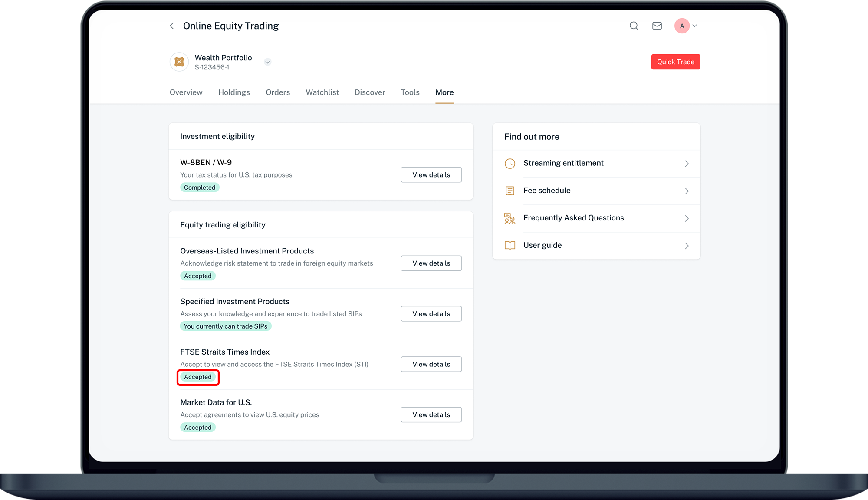The width and height of the screenshot is (868, 500).
Task: Click the back arrow beside Online Equity Trading
Action: coord(172,26)
